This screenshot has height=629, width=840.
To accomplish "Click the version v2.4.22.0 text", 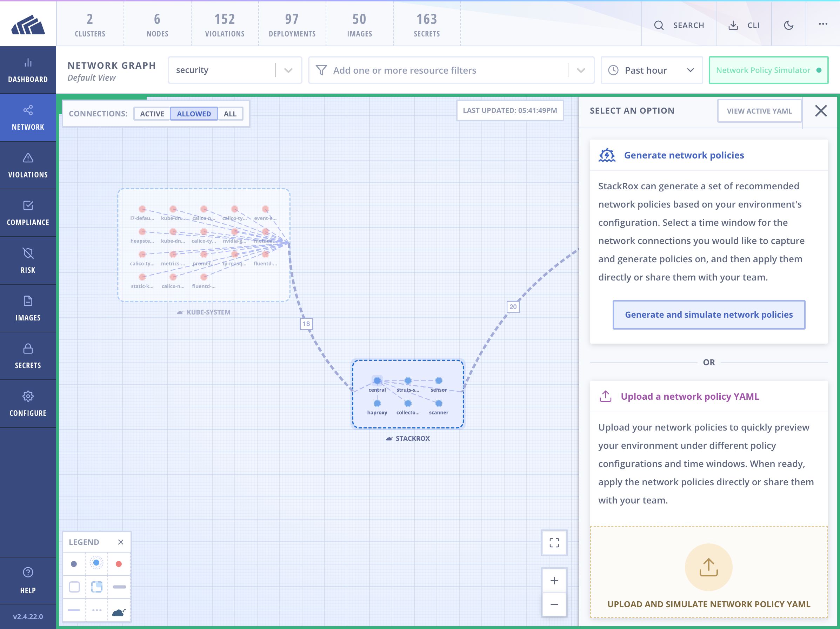I will pos(28,616).
